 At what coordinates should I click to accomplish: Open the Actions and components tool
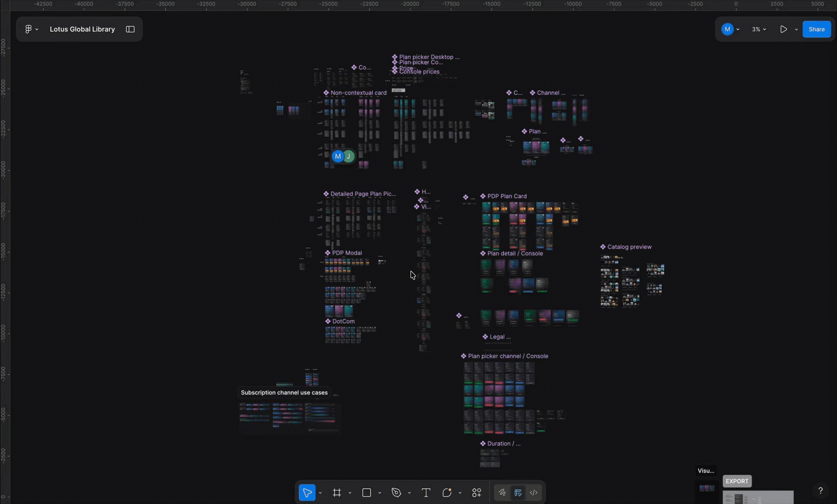coord(476,493)
